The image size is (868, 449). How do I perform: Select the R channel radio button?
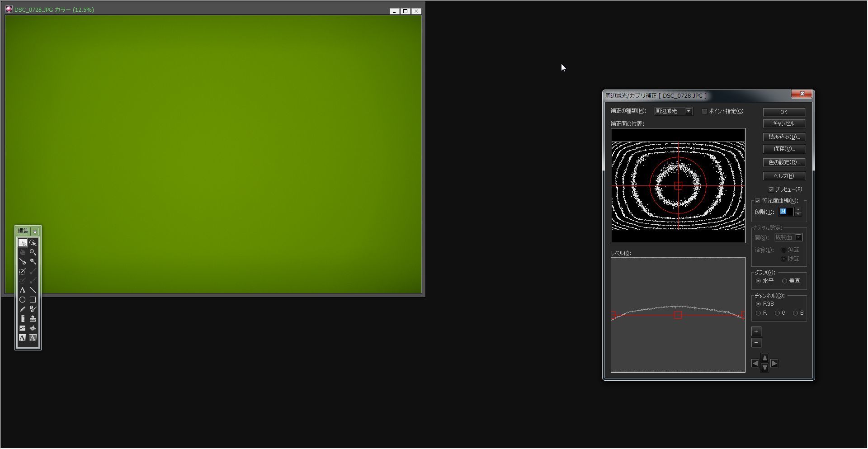coord(758,313)
